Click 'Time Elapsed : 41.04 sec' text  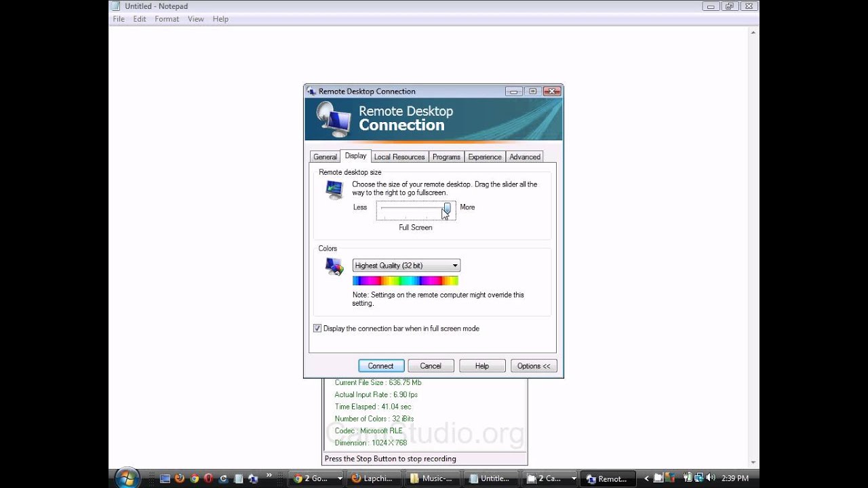(373, 407)
